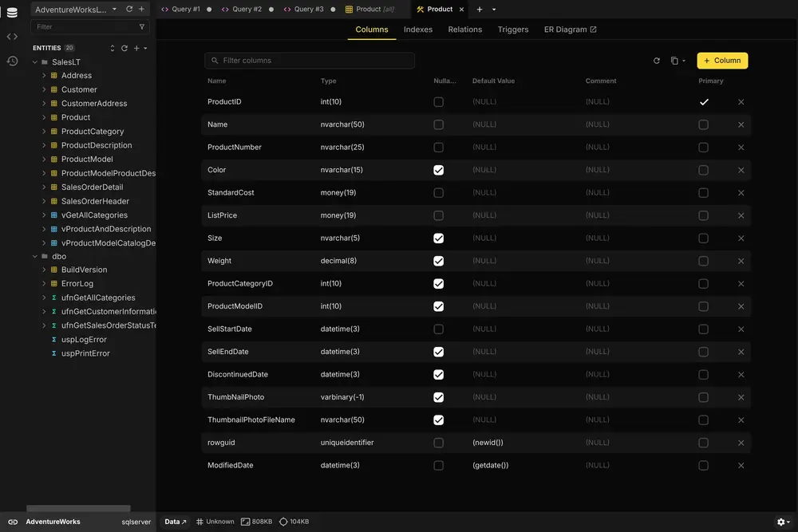Collapse the SalesLT schema folder

point(34,62)
